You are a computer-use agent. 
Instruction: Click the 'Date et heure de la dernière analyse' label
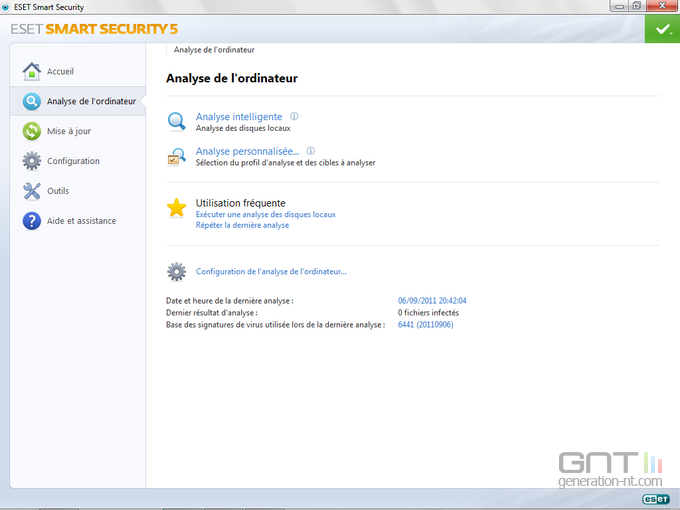pyautogui.click(x=229, y=301)
